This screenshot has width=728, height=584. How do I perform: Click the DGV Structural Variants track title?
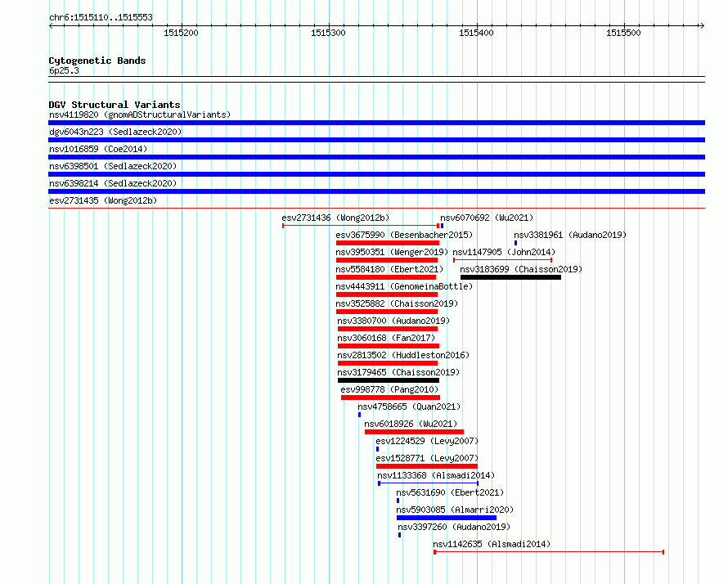115,105
